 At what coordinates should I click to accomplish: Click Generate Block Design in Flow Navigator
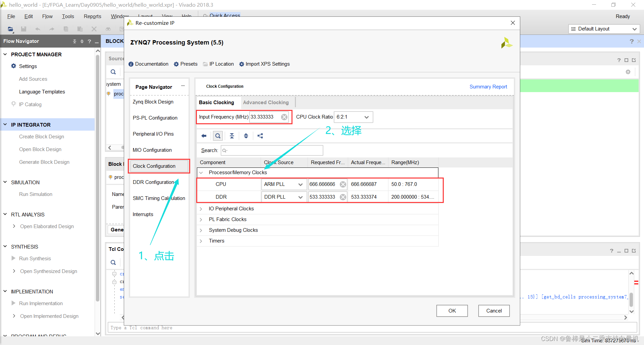click(x=44, y=162)
